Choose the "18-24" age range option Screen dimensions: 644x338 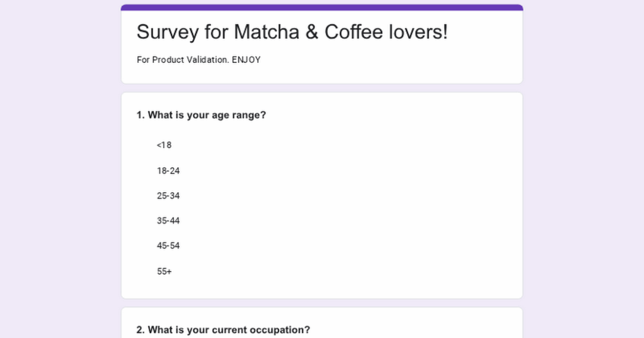[168, 171]
